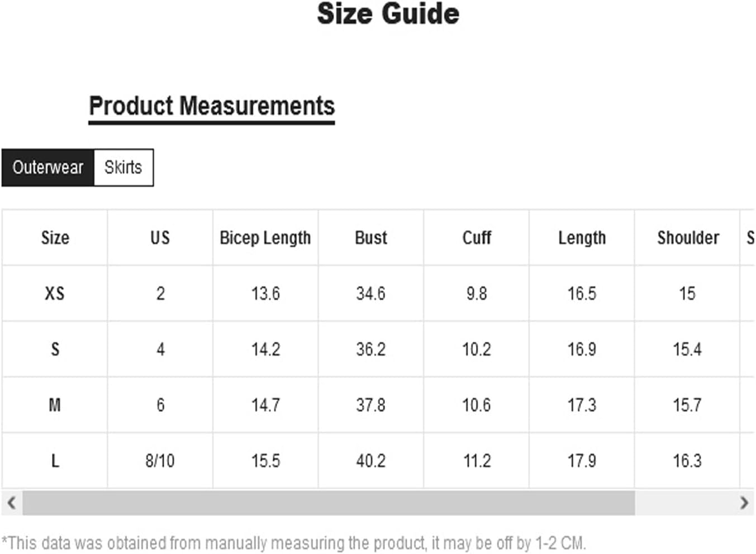Click the 8/10 US size cell

[160, 461]
